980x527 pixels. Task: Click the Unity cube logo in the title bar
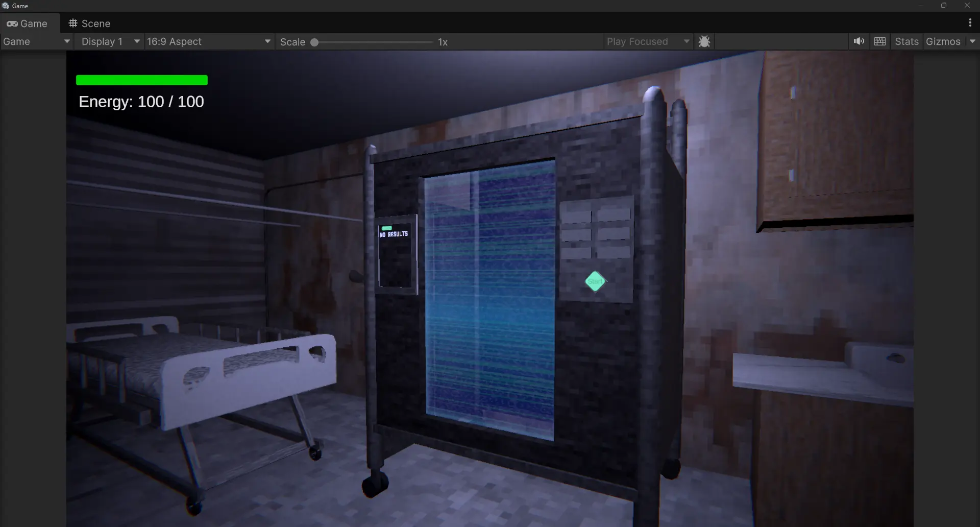point(6,6)
